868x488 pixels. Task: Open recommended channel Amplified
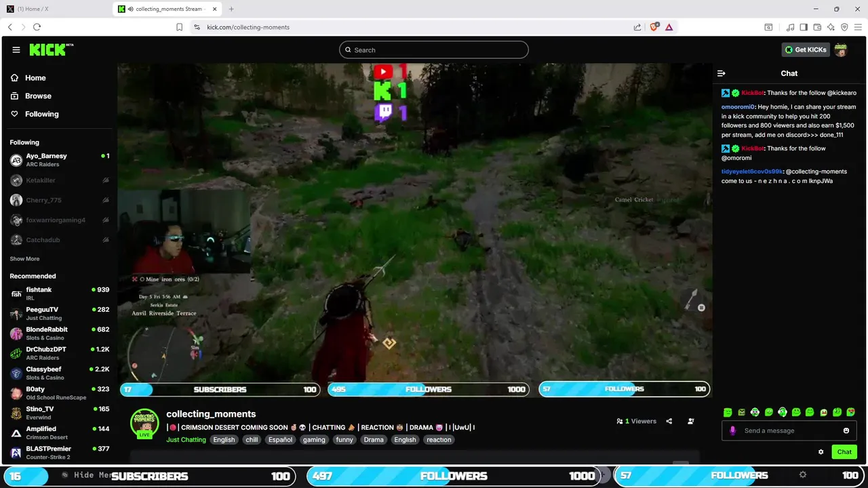click(59, 432)
